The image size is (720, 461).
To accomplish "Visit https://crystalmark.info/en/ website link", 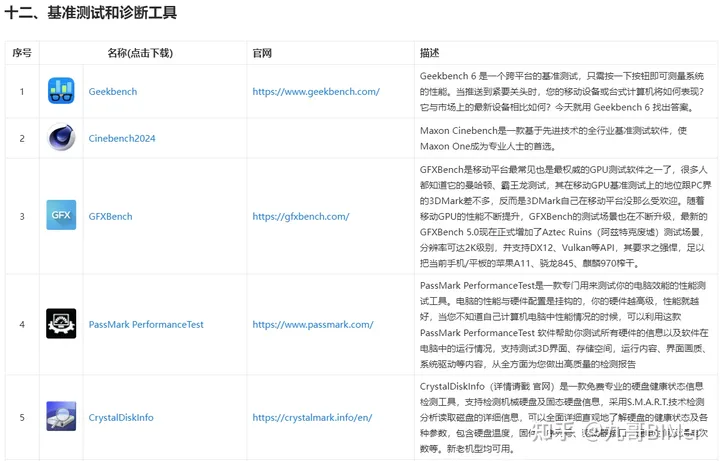I will [x=312, y=417].
